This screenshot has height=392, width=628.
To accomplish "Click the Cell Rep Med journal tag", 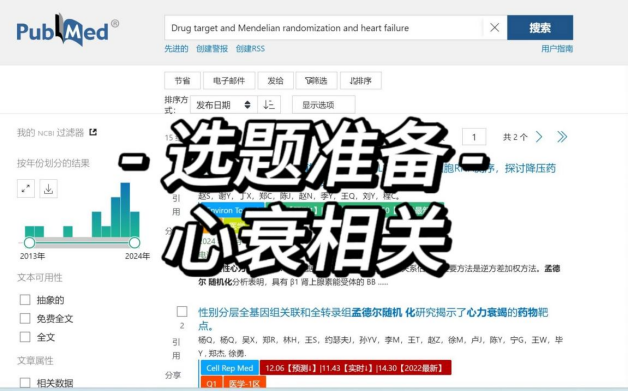I will 229,368.
